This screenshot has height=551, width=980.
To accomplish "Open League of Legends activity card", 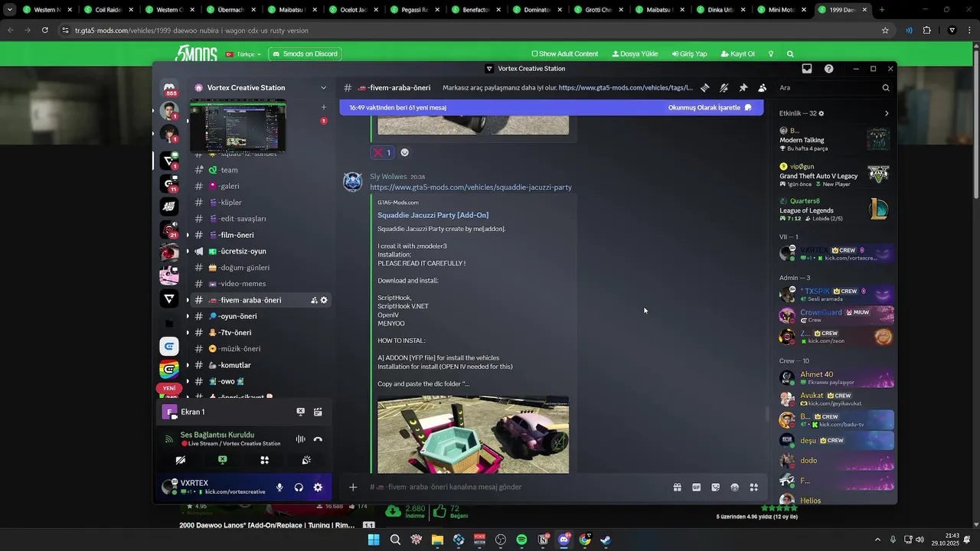I will (834, 210).
